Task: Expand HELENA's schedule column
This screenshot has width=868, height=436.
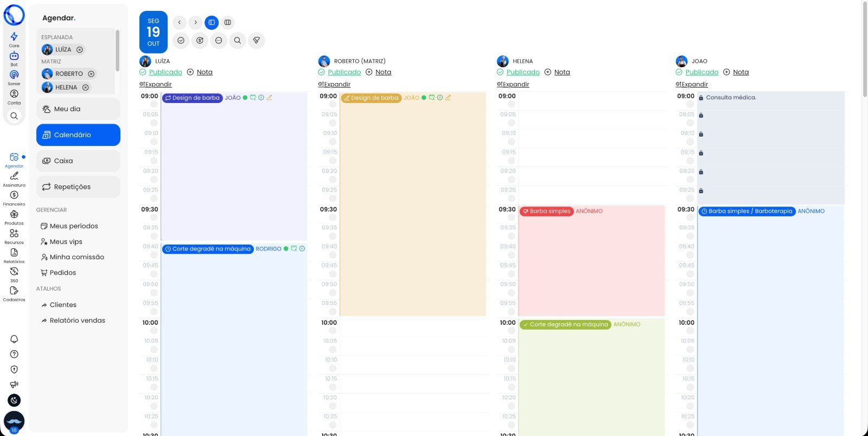Action: (513, 84)
